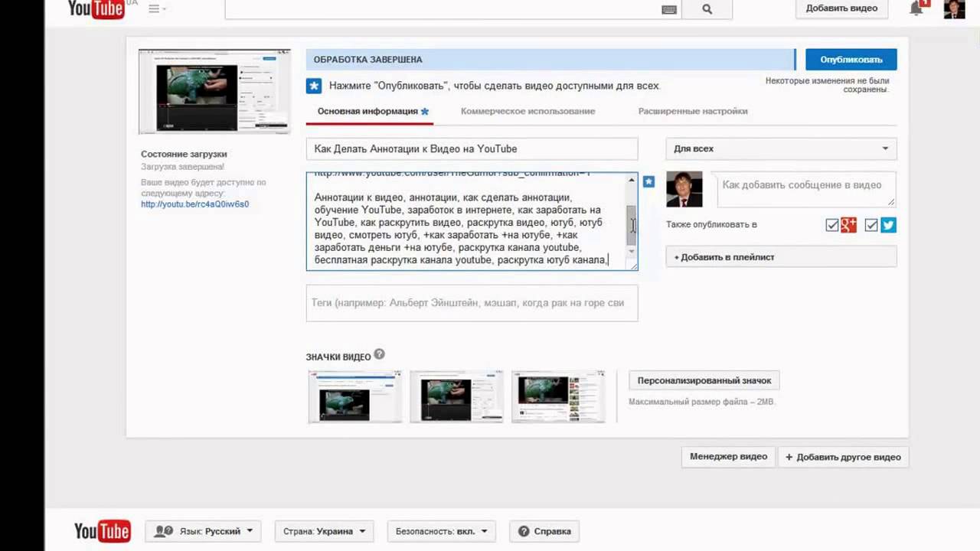The width and height of the screenshot is (980, 551).
Task: Select the second video thumbnail option
Action: point(457,396)
